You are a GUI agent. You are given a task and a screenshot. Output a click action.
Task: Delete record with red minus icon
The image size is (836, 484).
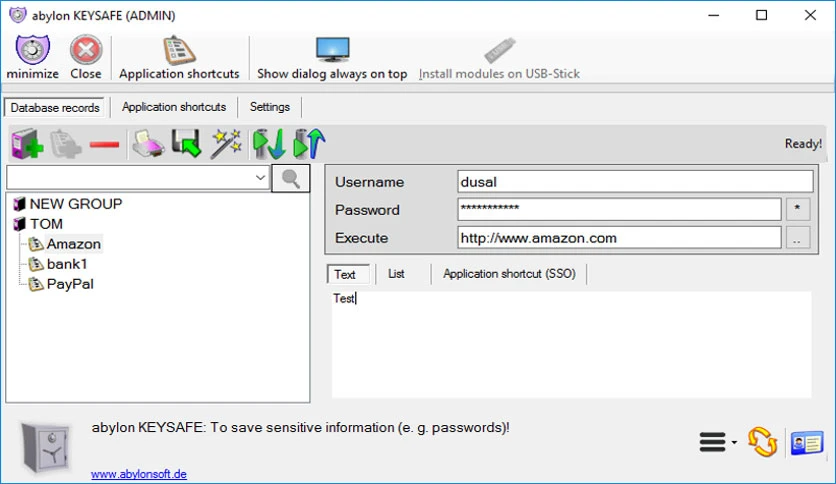(104, 144)
